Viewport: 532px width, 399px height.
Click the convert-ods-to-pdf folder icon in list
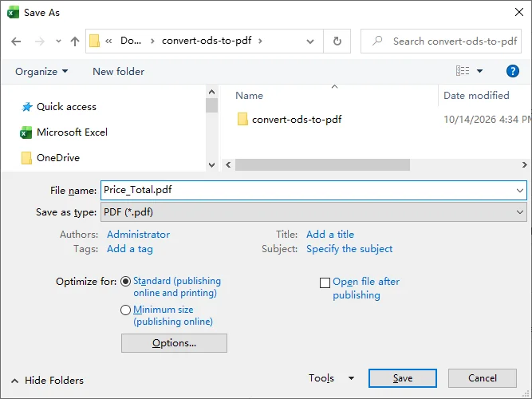point(242,119)
